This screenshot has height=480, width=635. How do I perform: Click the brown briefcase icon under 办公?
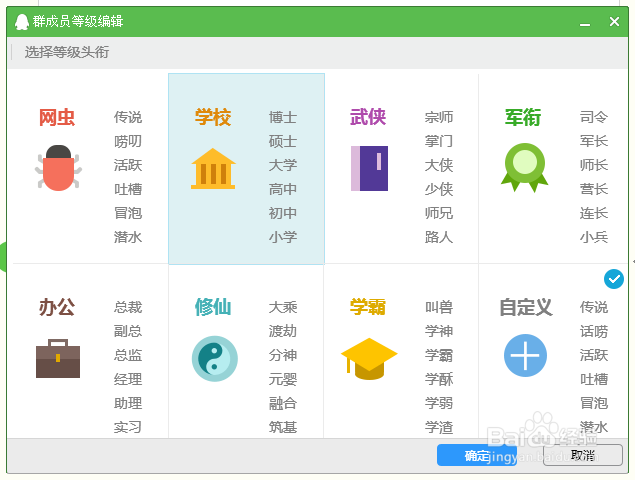click(x=58, y=358)
